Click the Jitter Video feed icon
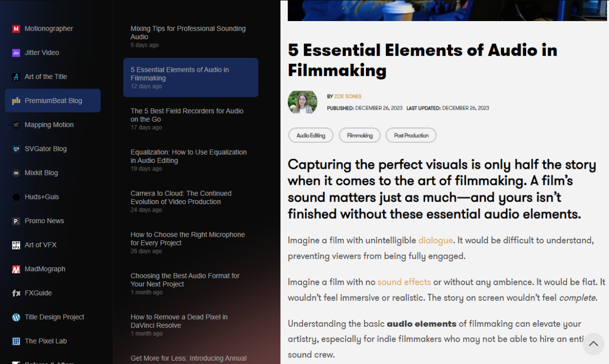Screen dimensions: 609x364 pyautogui.click(x=16, y=53)
